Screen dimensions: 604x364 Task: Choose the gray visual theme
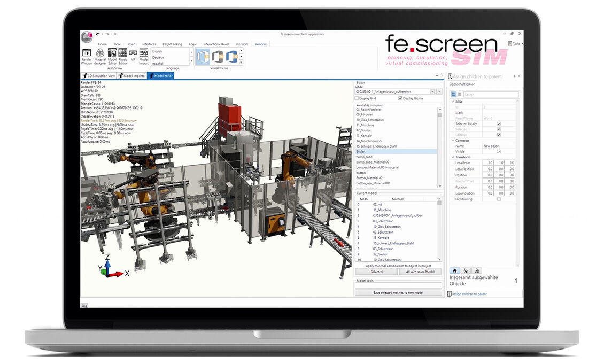pos(217,57)
